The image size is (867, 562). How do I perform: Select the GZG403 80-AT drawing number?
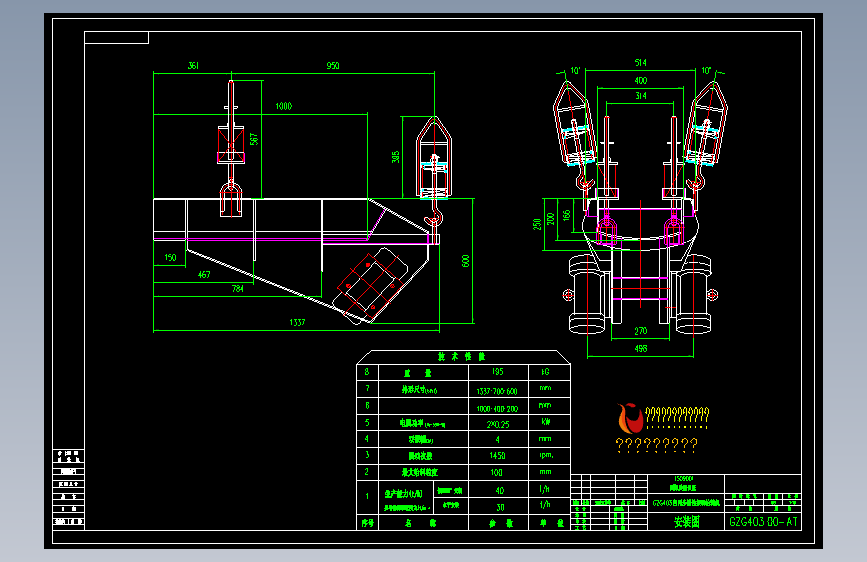coord(764,522)
